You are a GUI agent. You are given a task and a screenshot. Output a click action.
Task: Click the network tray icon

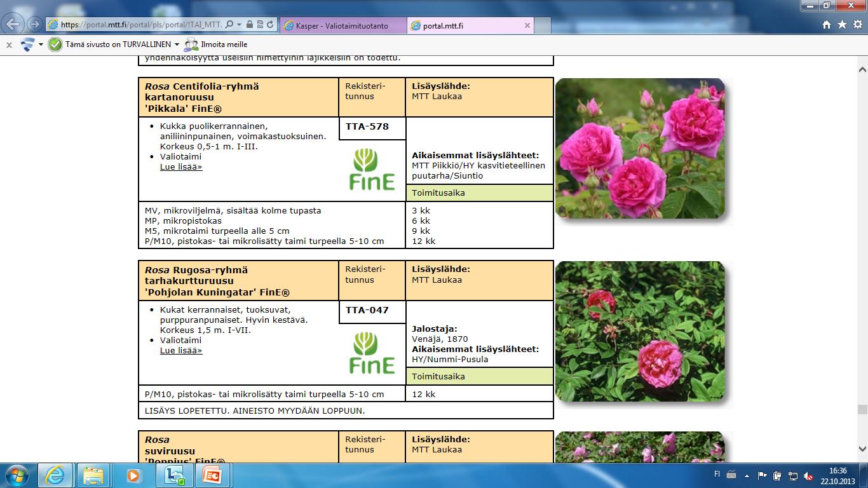coord(793,475)
